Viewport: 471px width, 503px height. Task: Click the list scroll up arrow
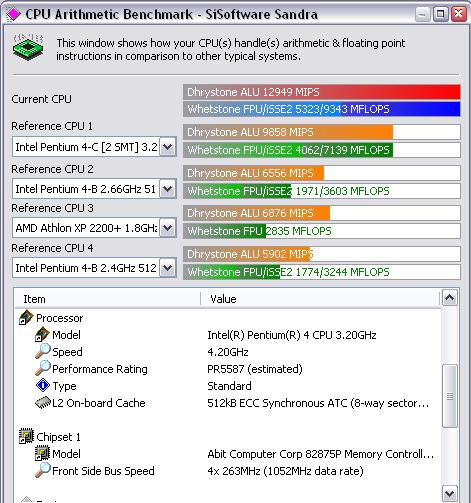tap(450, 298)
